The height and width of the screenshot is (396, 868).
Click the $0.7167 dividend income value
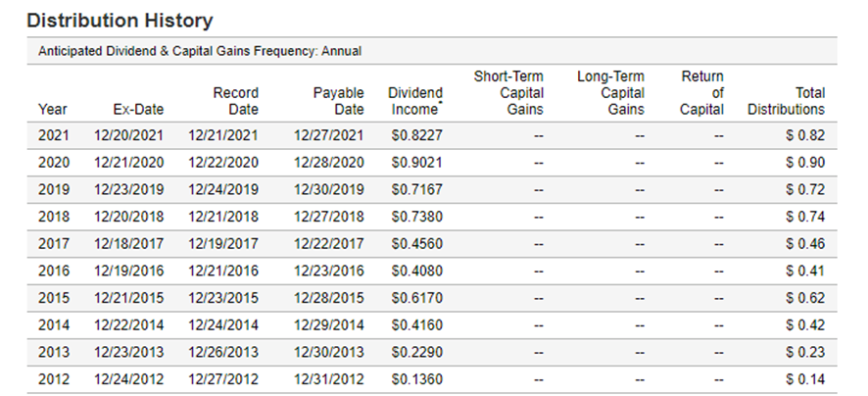(415, 187)
